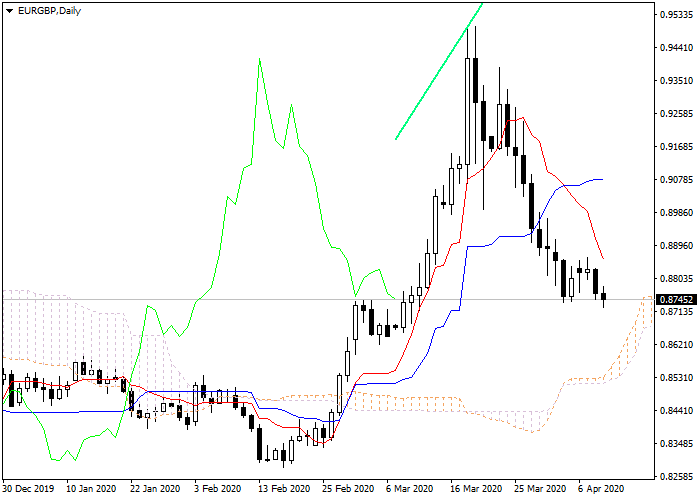Click the 25 Feb 2020 date label

click(349, 489)
